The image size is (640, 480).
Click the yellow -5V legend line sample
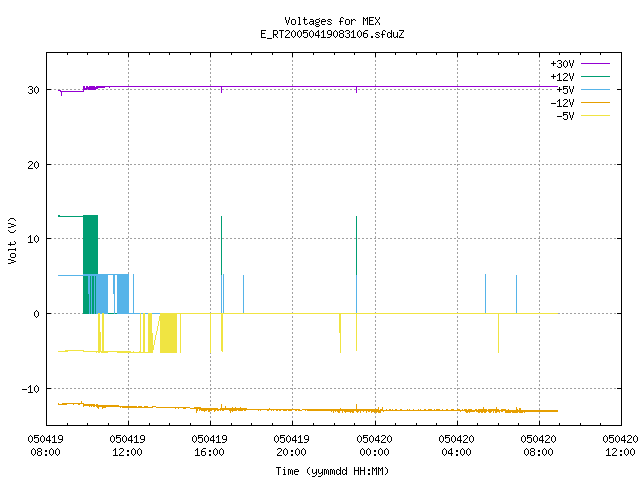595,116
